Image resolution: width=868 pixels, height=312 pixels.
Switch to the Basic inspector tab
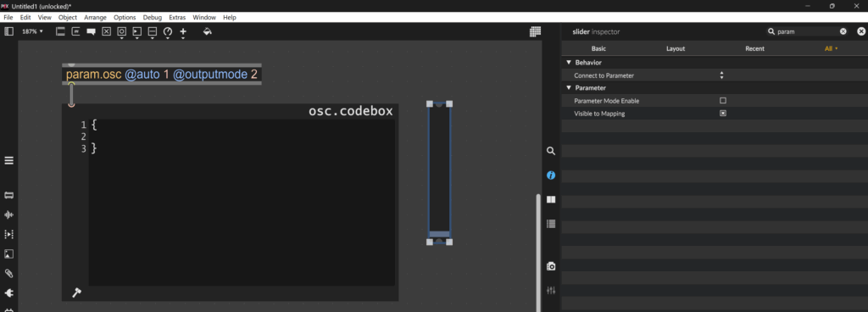(x=598, y=48)
